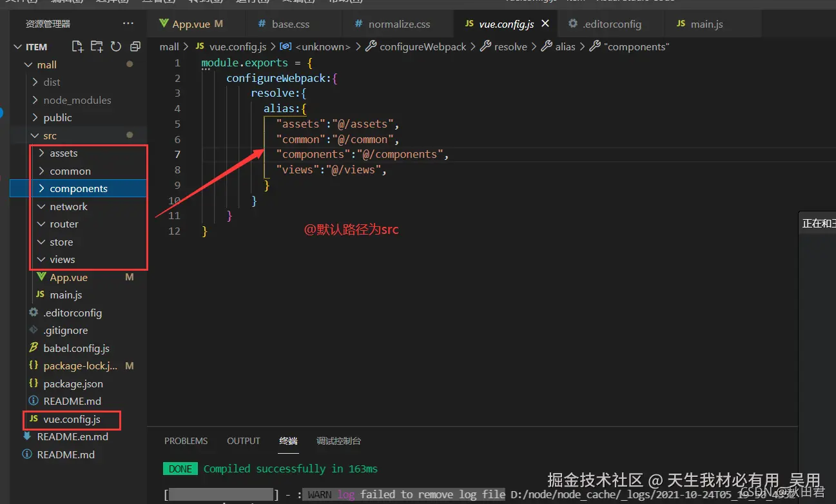Click the <unknown> breadcrumb segment
The height and width of the screenshot is (504, 836).
click(323, 46)
